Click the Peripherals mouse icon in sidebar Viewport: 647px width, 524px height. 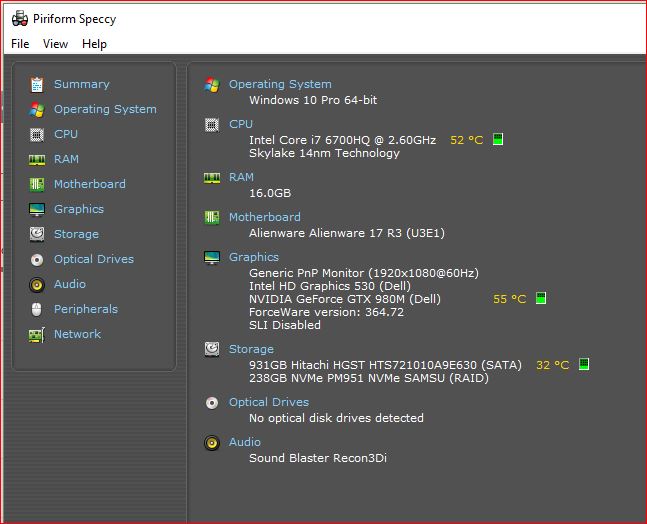pyautogui.click(x=37, y=309)
